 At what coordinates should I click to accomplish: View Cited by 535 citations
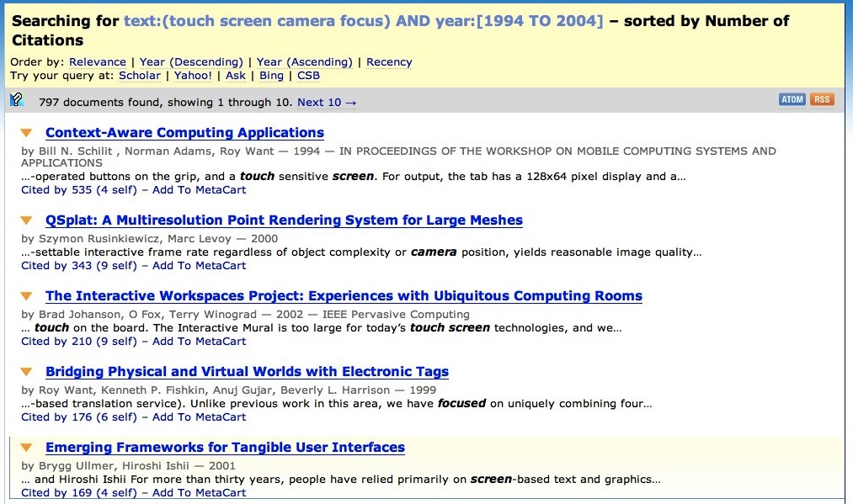click(x=79, y=190)
